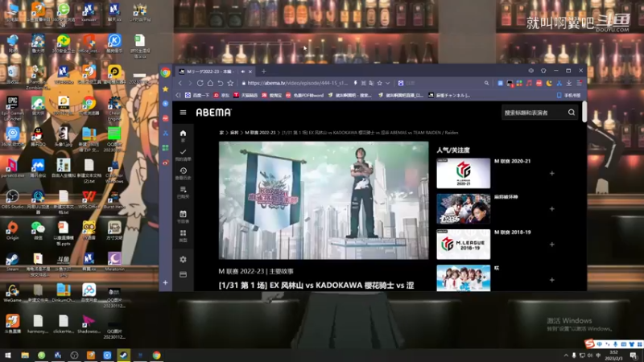Click the ABEMA search magnifier icon

tap(572, 113)
